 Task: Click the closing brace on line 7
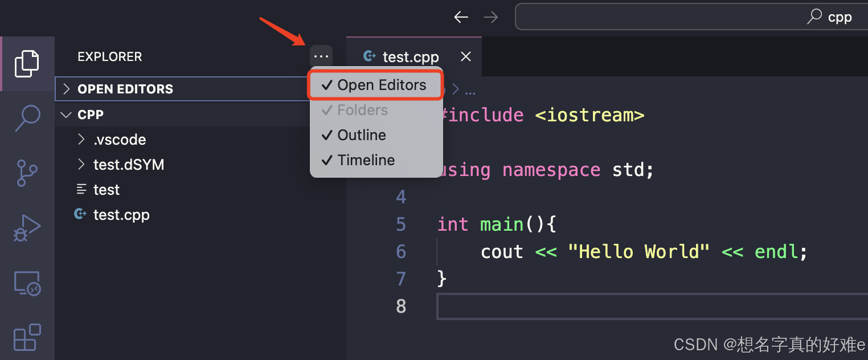(x=442, y=279)
